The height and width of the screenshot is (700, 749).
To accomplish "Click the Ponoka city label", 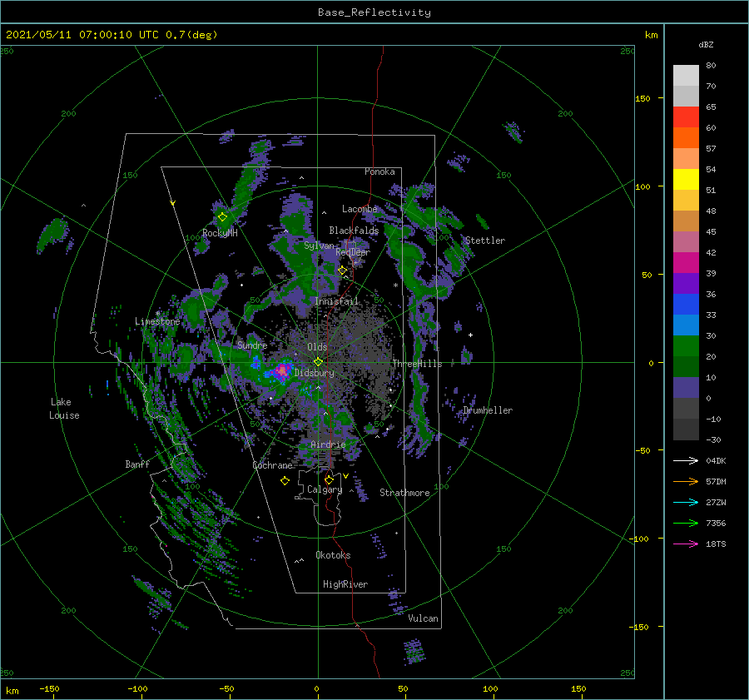I will (x=379, y=171).
